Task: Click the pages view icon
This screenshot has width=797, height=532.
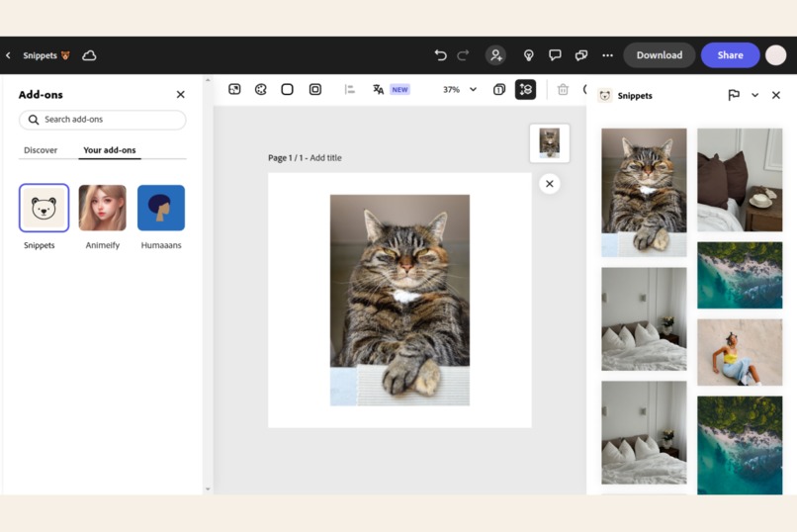Action: [499, 89]
